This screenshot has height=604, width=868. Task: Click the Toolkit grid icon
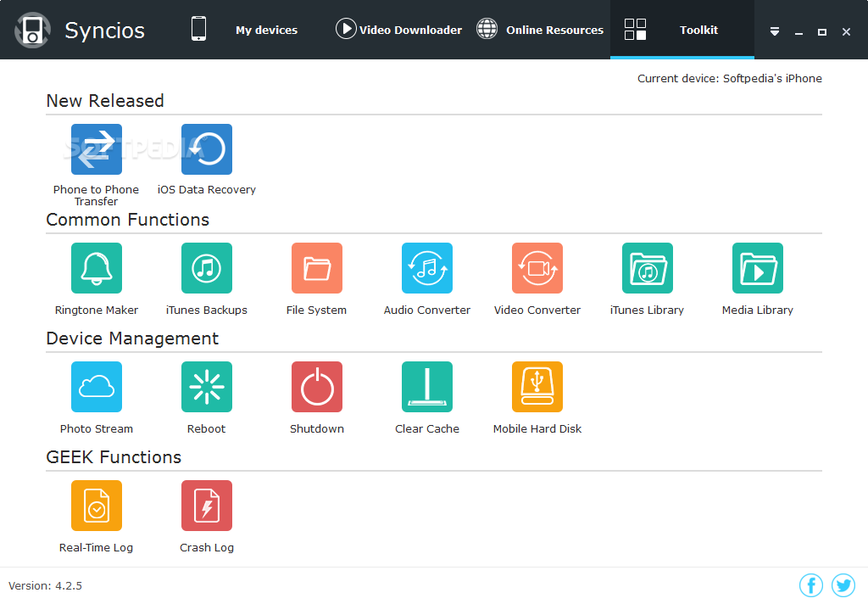(x=635, y=30)
